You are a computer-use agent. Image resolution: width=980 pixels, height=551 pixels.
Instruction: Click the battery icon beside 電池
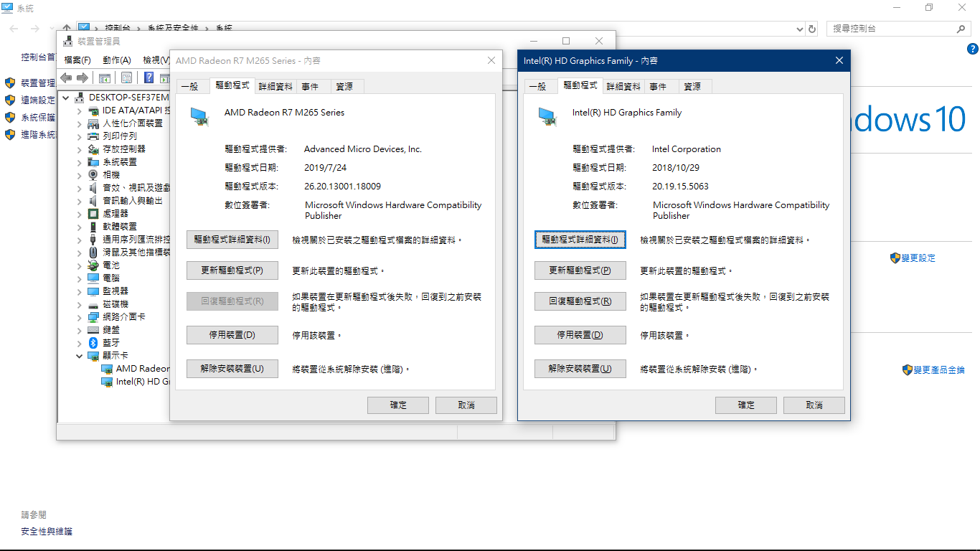pos(93,265)
